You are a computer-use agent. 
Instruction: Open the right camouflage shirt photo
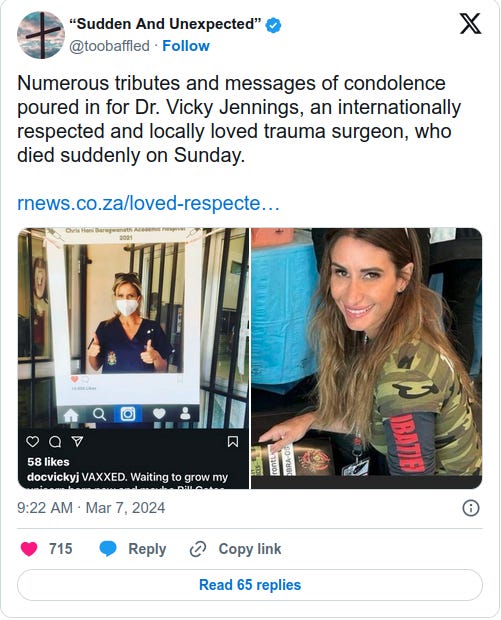[367, 358]
